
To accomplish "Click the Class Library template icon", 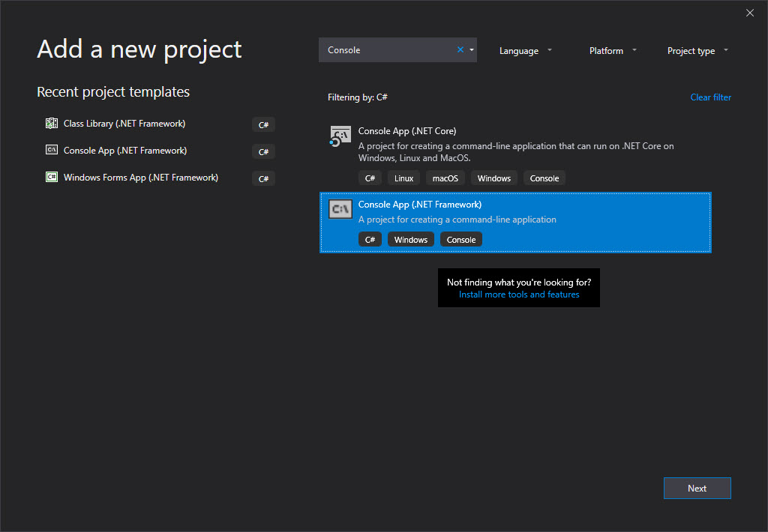I will tap(52, 124).
